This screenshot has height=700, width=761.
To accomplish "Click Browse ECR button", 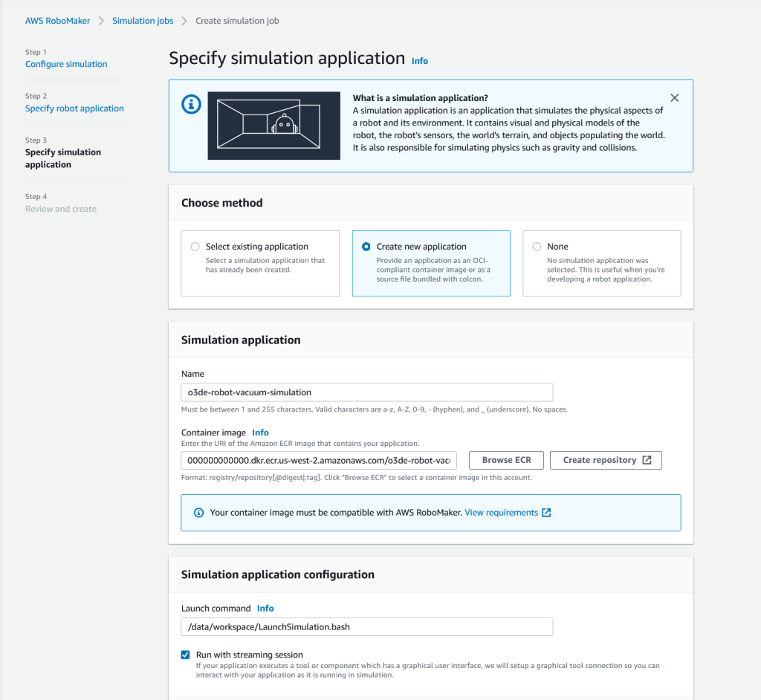I will coord(506,460).
